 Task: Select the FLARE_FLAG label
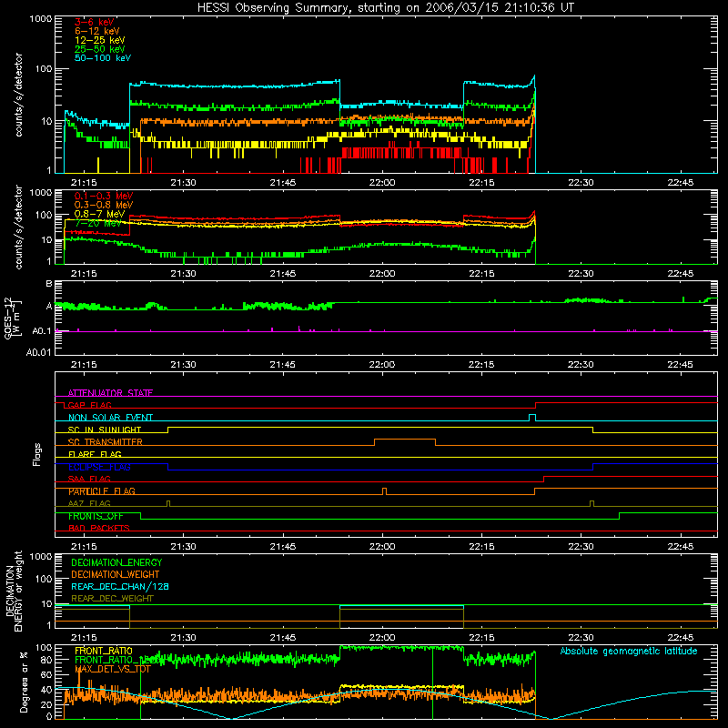pyautogui.click(x=95, y=454)
